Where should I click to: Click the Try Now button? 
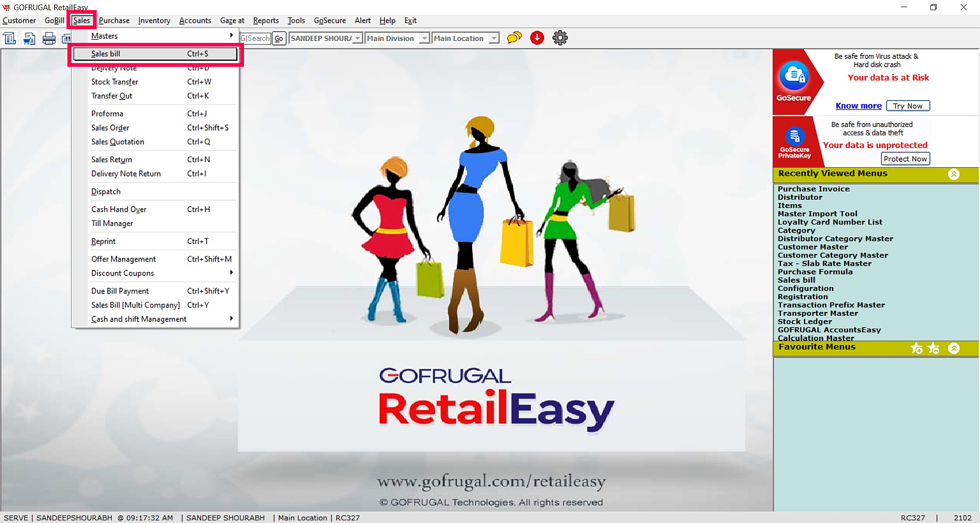(908, 106)
